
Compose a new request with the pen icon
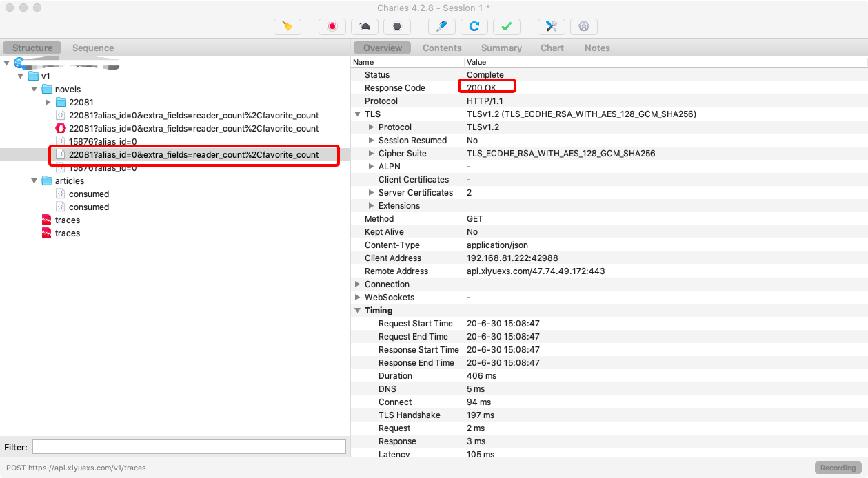442,27
